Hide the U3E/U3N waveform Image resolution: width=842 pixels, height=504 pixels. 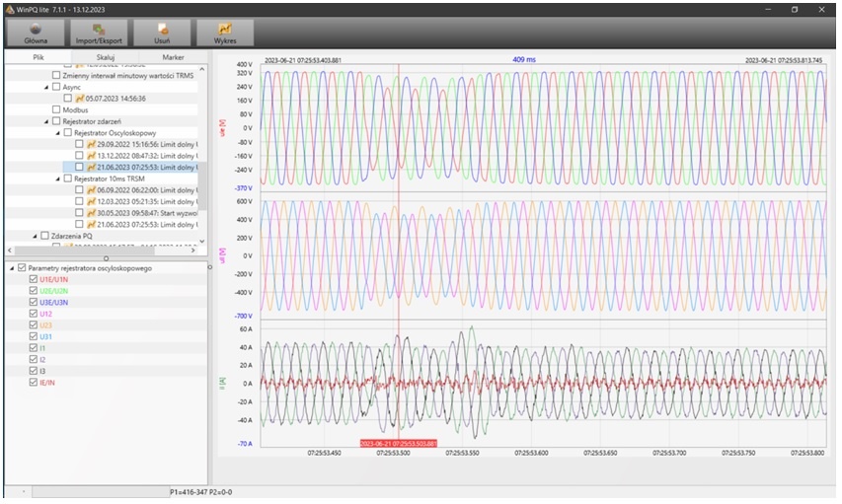pyautogui.click(x=34, y=302)
